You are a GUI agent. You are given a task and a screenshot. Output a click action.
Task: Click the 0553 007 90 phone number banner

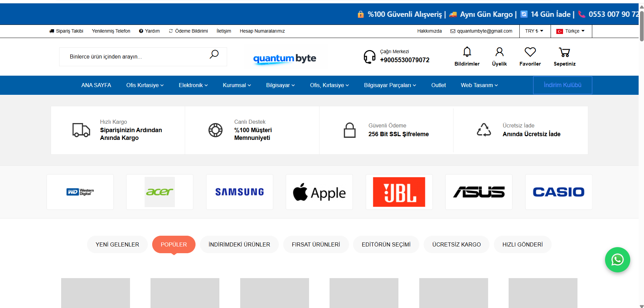pyautogui.click(x=613, y=14)
